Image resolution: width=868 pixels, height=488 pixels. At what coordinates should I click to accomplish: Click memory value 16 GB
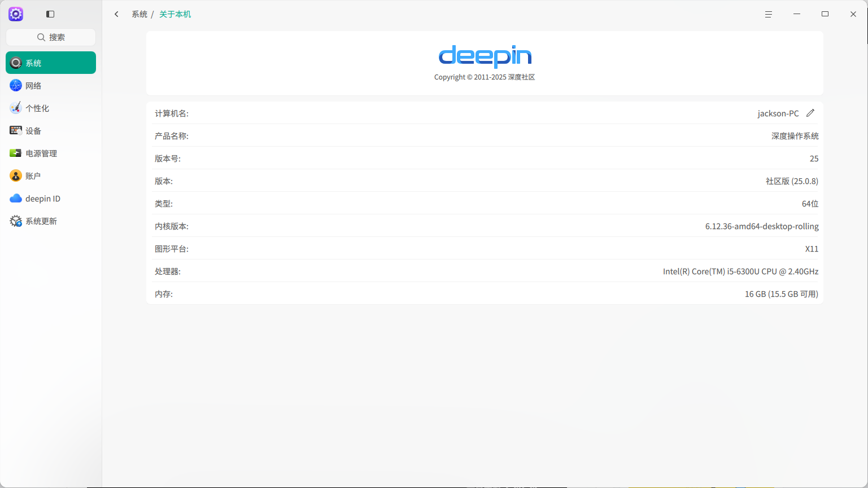[x=782, y=294]
